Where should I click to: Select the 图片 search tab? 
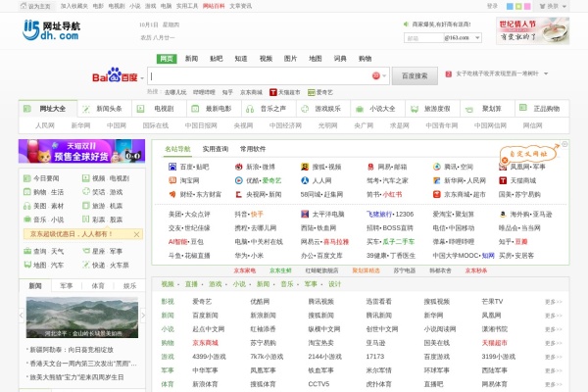(x=290, y=59)
